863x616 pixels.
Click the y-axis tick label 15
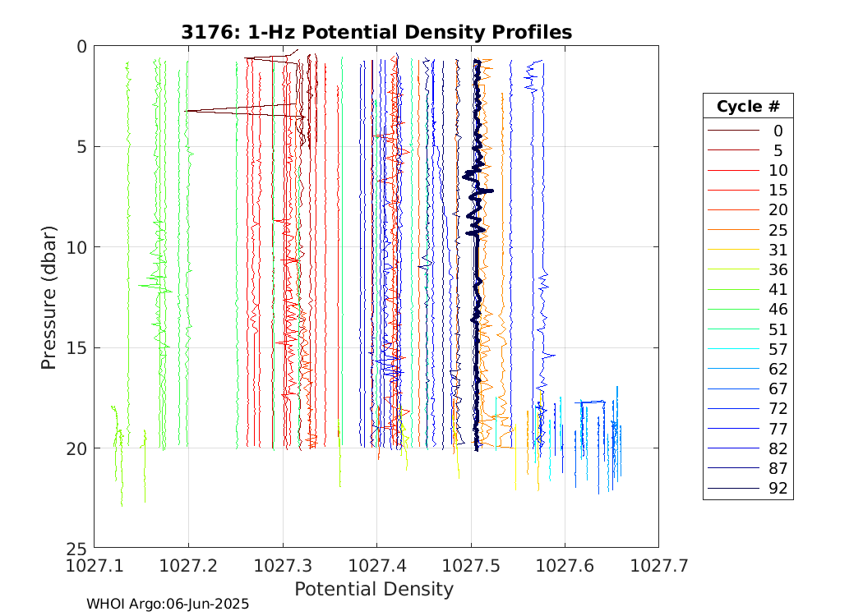[77, 349]
